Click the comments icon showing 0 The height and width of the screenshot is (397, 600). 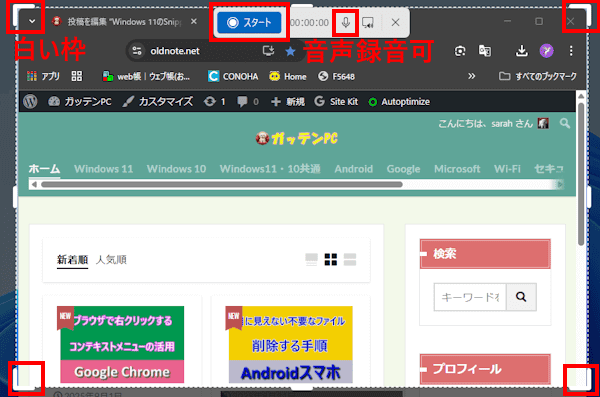248,101
